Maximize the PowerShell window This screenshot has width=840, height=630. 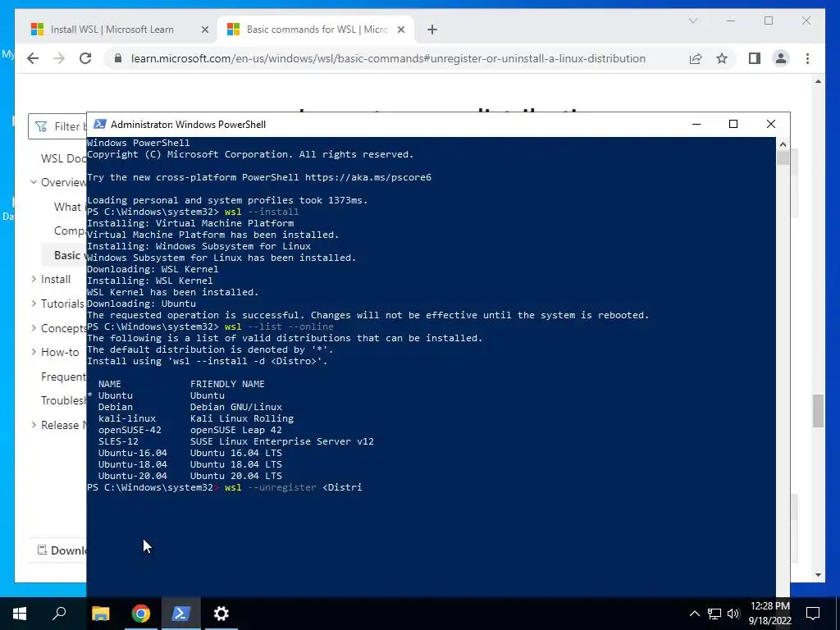click(733, 125)
